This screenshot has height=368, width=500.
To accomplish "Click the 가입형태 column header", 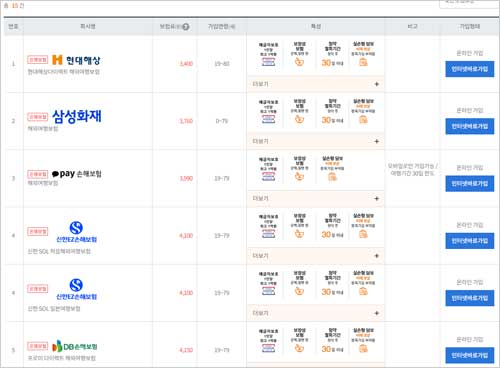I will coord(469,26).
